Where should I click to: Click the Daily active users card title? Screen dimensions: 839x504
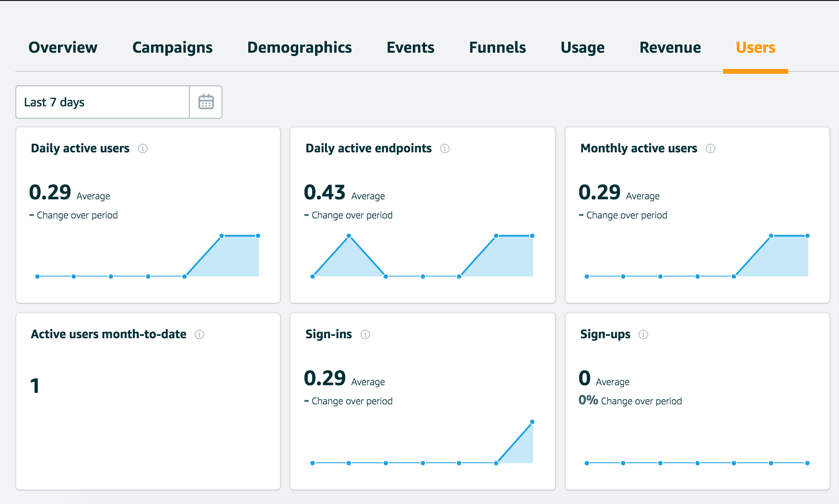click(80, 149)
